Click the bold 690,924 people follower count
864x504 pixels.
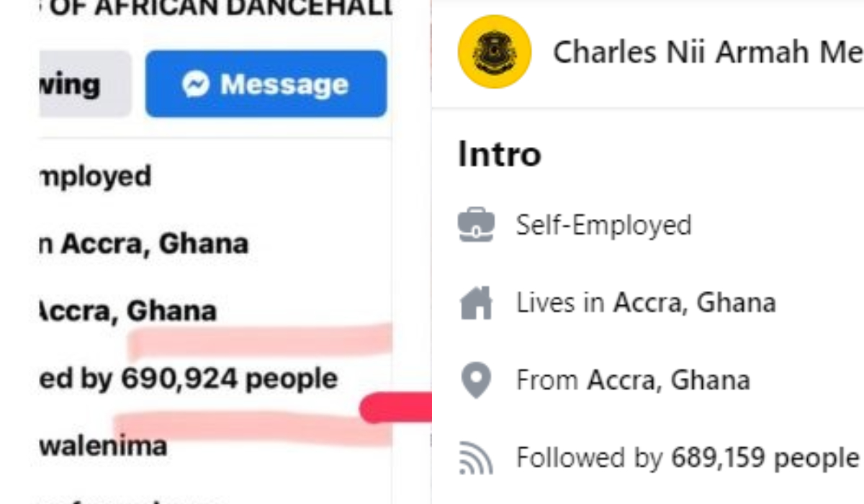pyautogui.click(x=229, y=379)
